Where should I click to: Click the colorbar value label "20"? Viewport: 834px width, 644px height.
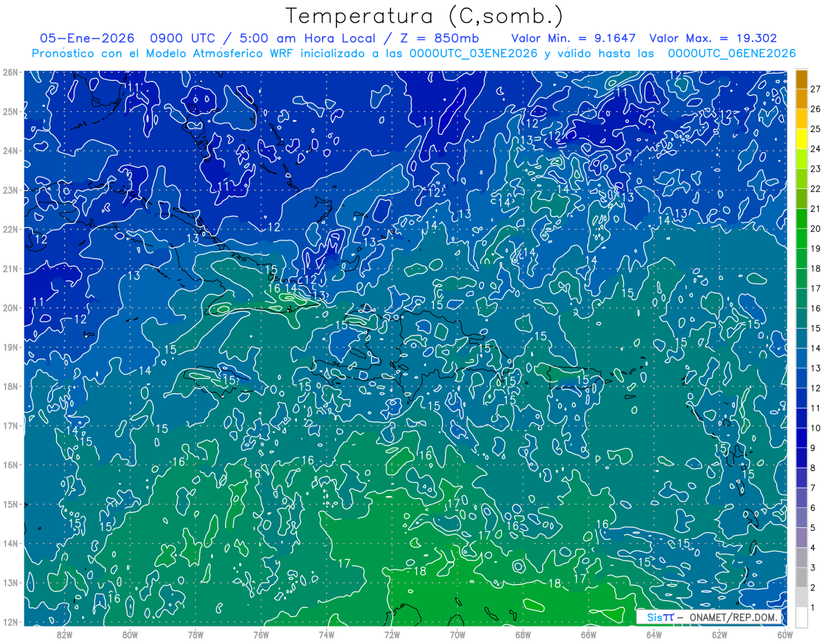(x=816, y=229)
